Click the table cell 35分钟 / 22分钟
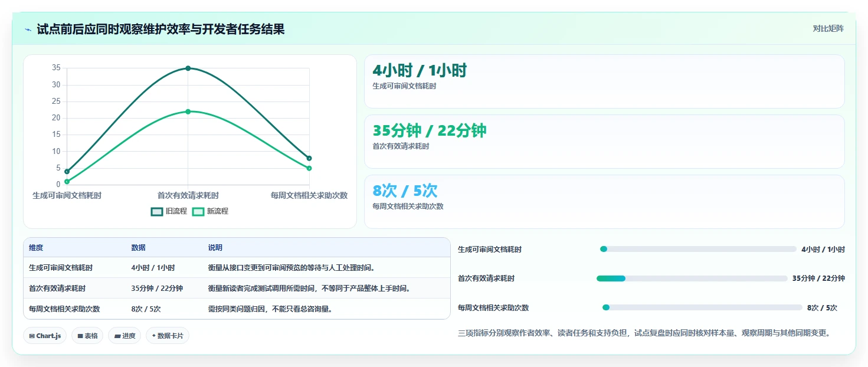The image size is (868, 367). pos(157,289)
